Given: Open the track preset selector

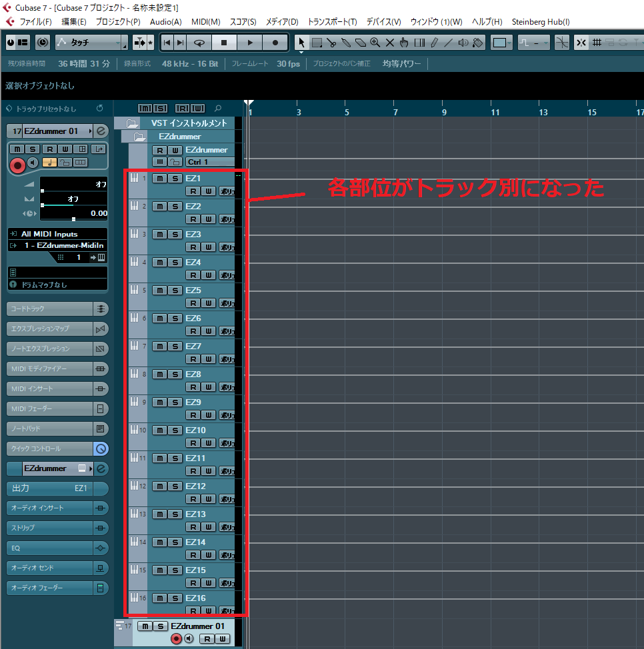Looking at the screenshot, I should (47, 109).
